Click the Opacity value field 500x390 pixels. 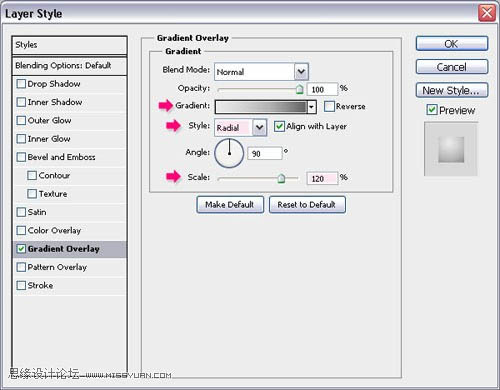tap(322, 89)
